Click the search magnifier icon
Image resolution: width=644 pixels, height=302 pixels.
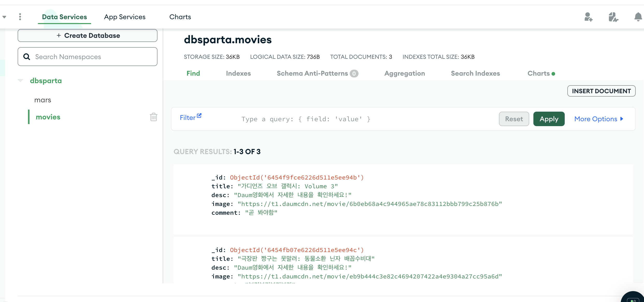27,56
